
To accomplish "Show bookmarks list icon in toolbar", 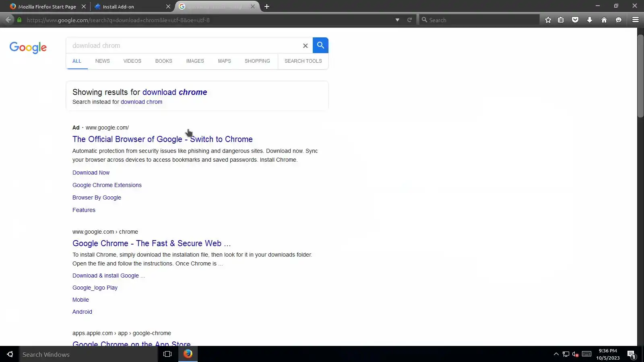I will (561, 20).
